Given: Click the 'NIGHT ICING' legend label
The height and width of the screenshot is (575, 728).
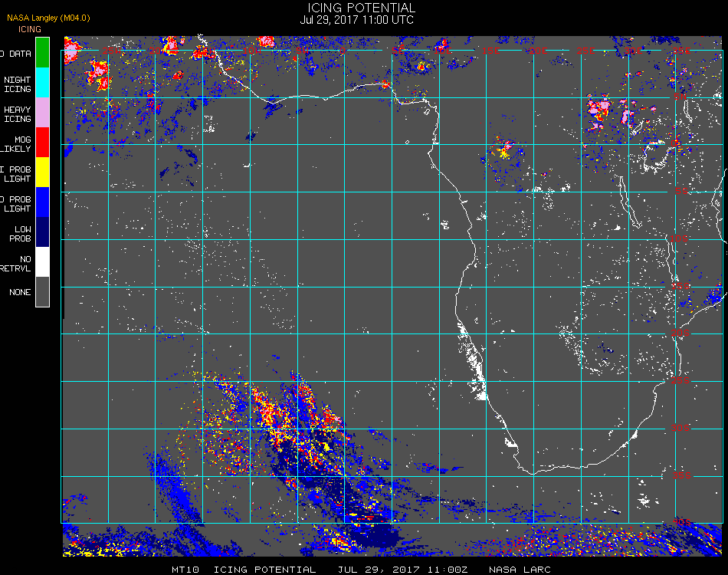Looking at the screenshot, I should click(17, 84).
